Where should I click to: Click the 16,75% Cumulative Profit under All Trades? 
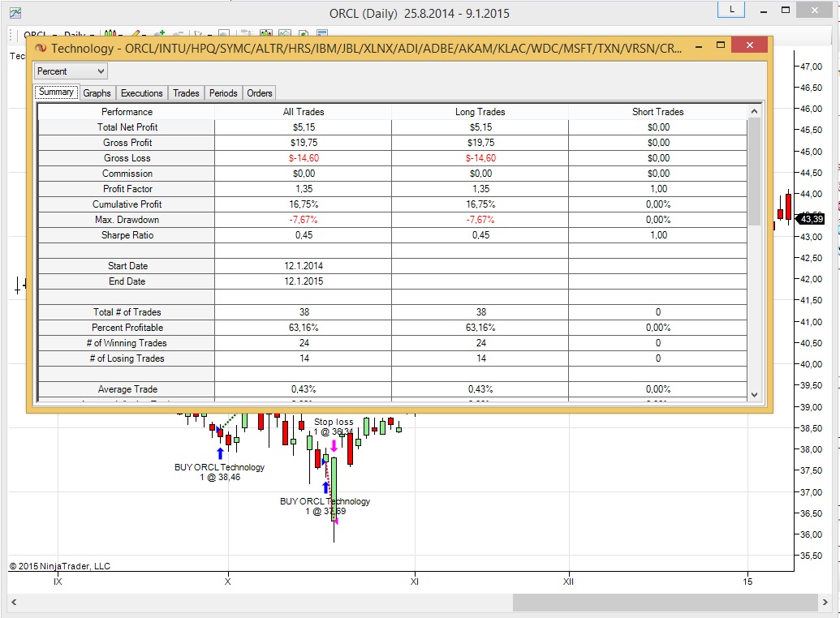[304, 204]
